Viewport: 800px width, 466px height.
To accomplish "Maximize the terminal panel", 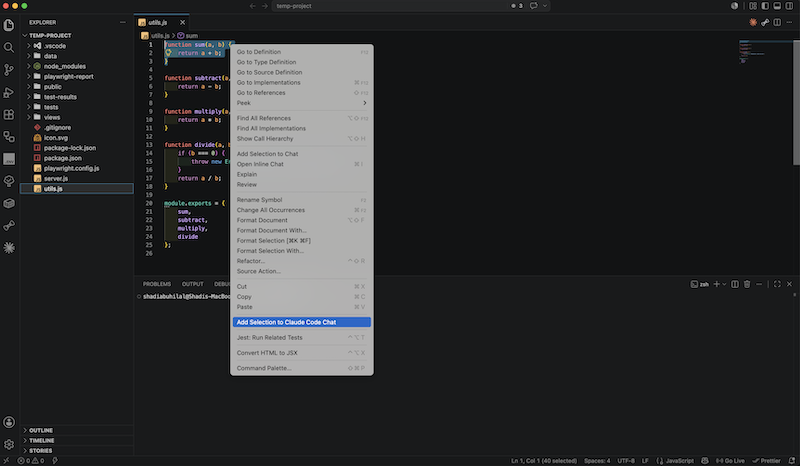I will [x=777, y=284].
